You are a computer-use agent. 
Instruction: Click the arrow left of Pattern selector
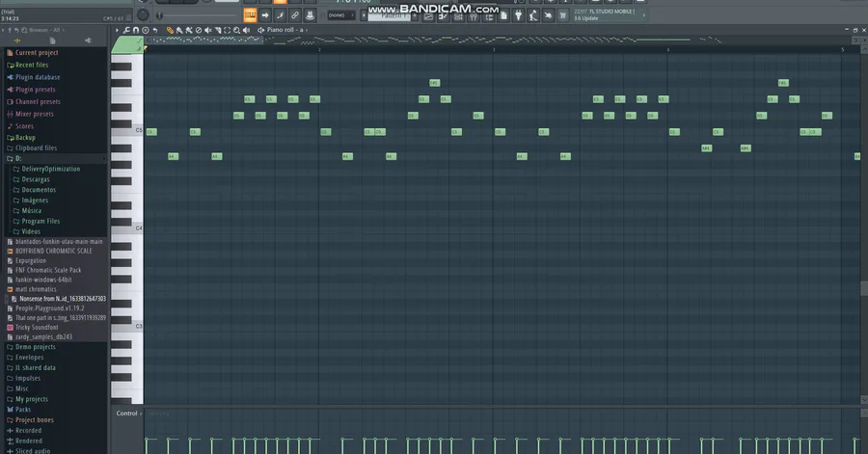pos(364,15)
